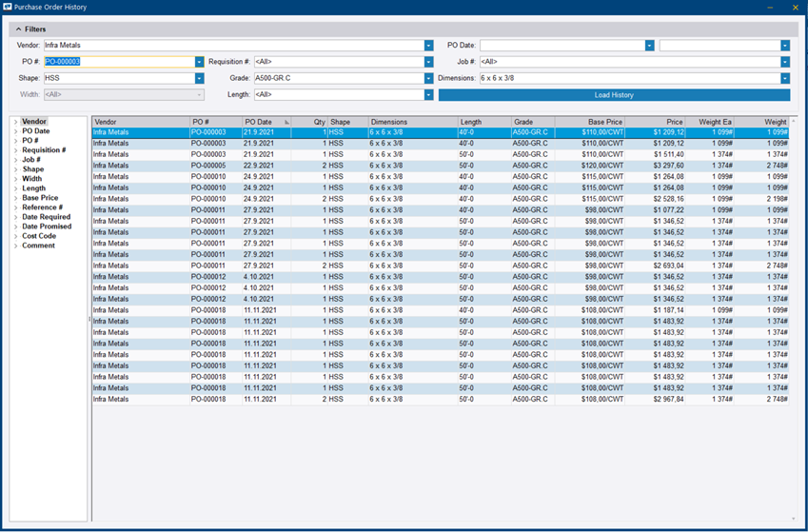Screen dimensions: 808x532
Task: Open the Grade combo box arrow
Action: [x=428, y=78]
